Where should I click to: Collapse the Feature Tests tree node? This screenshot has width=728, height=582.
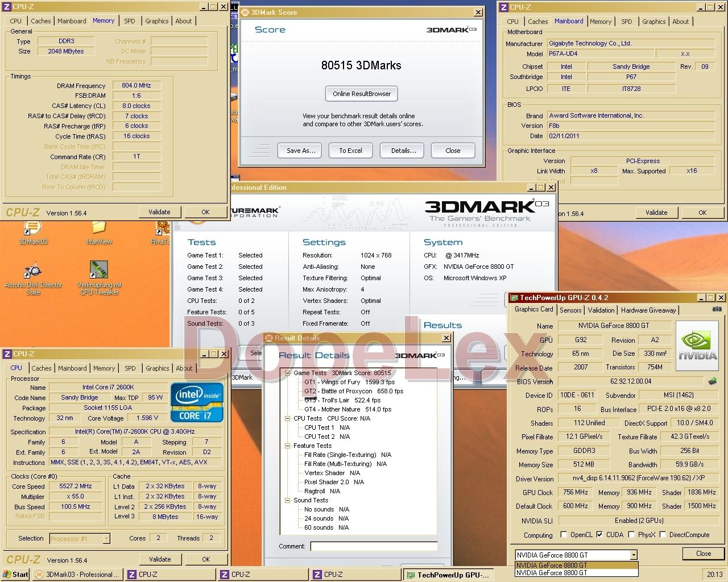pyautogui.click(x=288, y=446)
